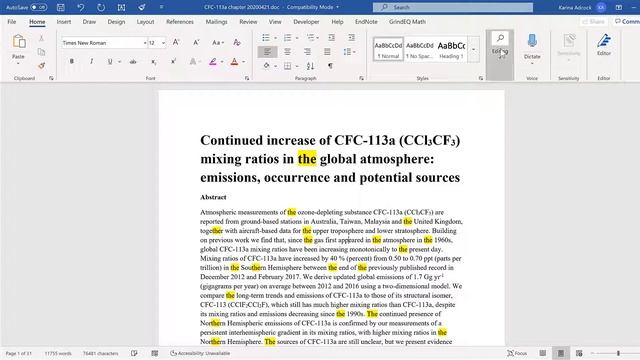Adjust the zoom slider
Image resolution: width=640 pixels, height=360 pixels.
(618, 353)
